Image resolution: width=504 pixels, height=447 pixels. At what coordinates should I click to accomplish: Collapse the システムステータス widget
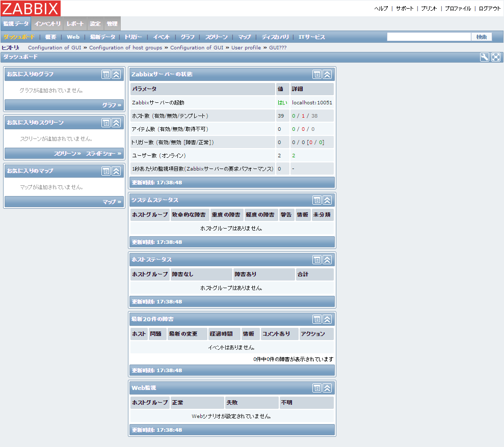point(327,200)
